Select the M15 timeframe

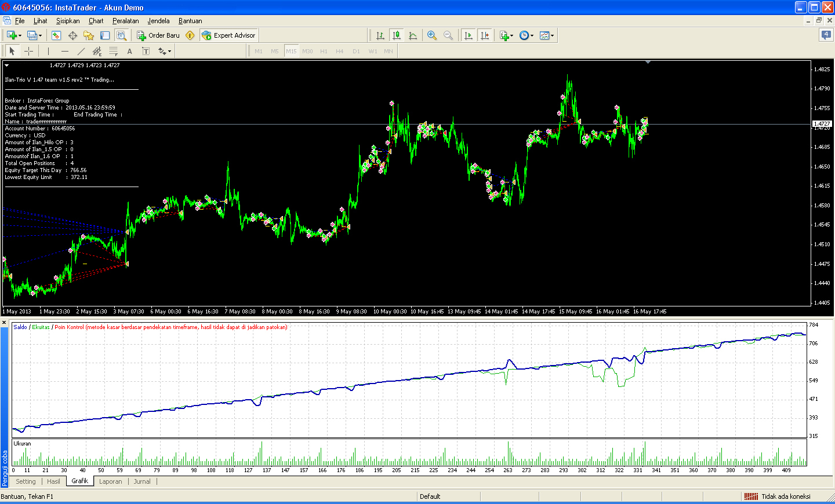tap(291, 51)
